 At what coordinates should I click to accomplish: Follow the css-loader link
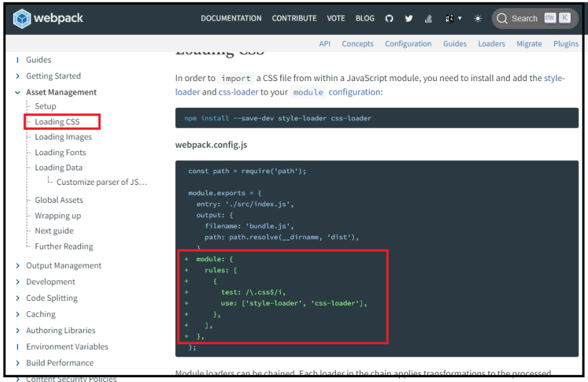[x=238, y=92]
